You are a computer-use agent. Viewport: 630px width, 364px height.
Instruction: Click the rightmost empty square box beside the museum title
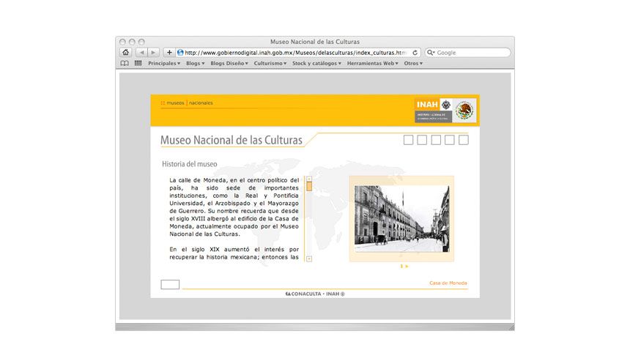(464, 140)
